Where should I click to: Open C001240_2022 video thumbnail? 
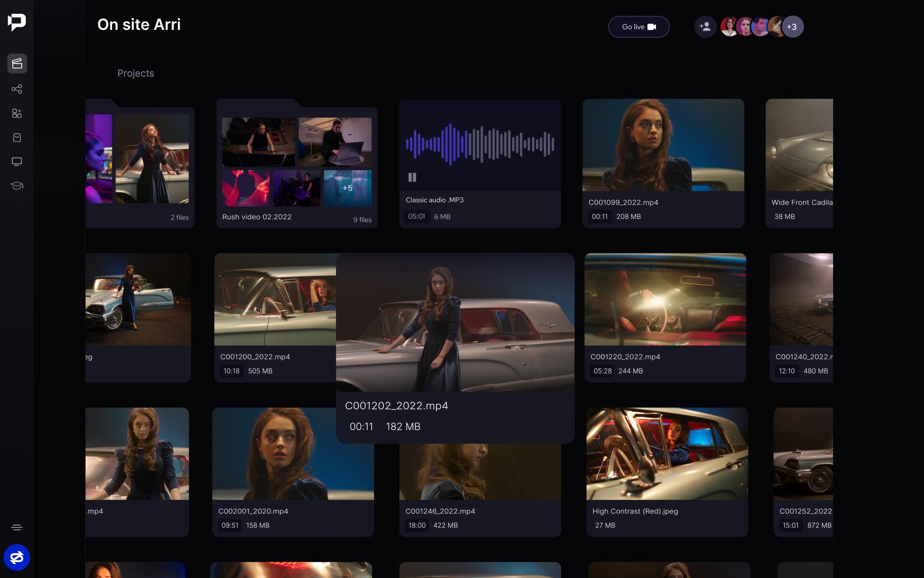click(801, 299)
